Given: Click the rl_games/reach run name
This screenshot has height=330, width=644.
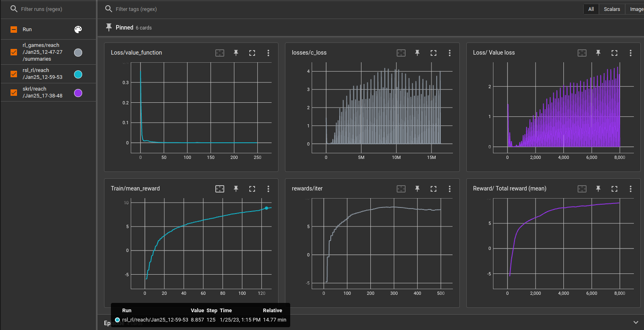Looking at the screenshot, I should tap(43, 52).
